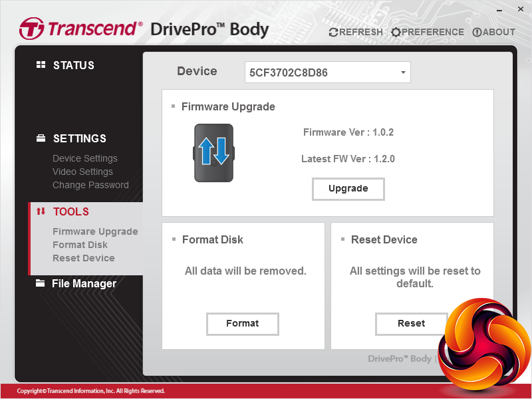Select Firmware Upgrade in sidebar
This screenshot has width=532, height=399.
pos(95,231)
